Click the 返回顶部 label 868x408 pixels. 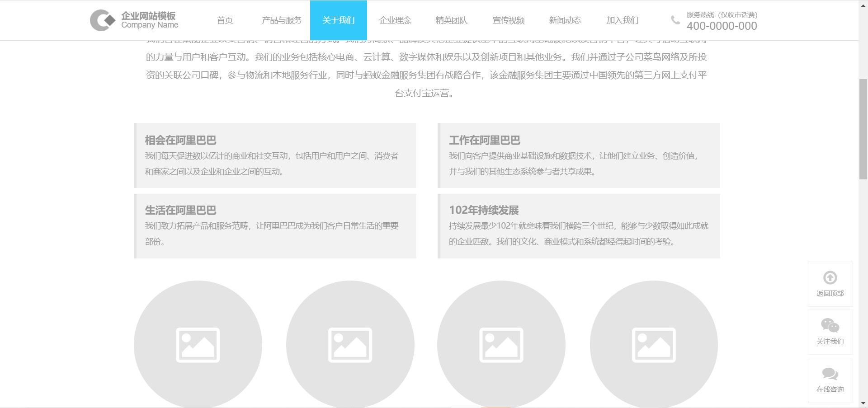coord(830,294)
